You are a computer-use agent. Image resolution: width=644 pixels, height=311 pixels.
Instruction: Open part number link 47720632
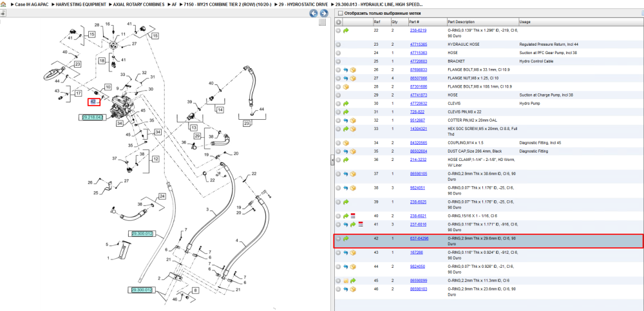point(419,104)
